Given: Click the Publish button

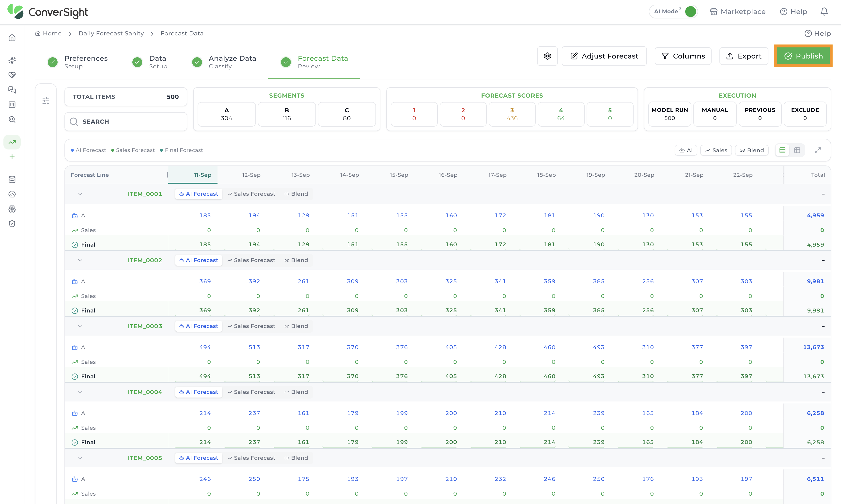Looking at the screenshot, I should click(803, 56).
